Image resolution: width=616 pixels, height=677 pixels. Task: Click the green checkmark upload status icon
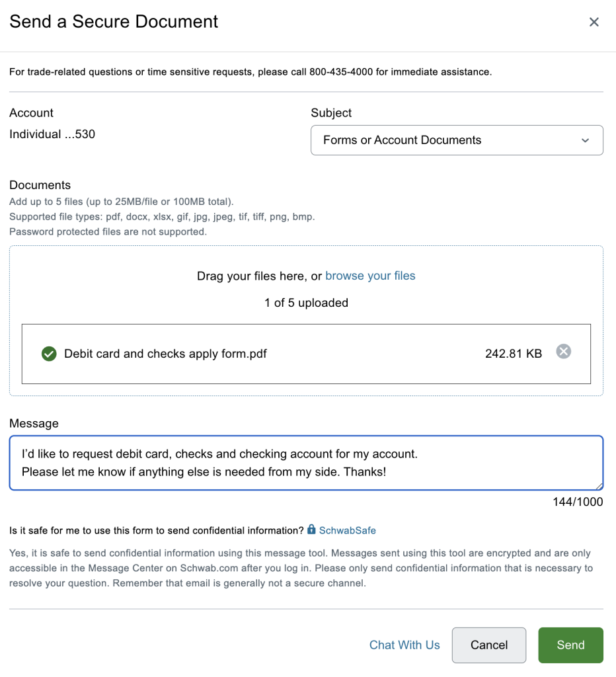click(49, 354)
